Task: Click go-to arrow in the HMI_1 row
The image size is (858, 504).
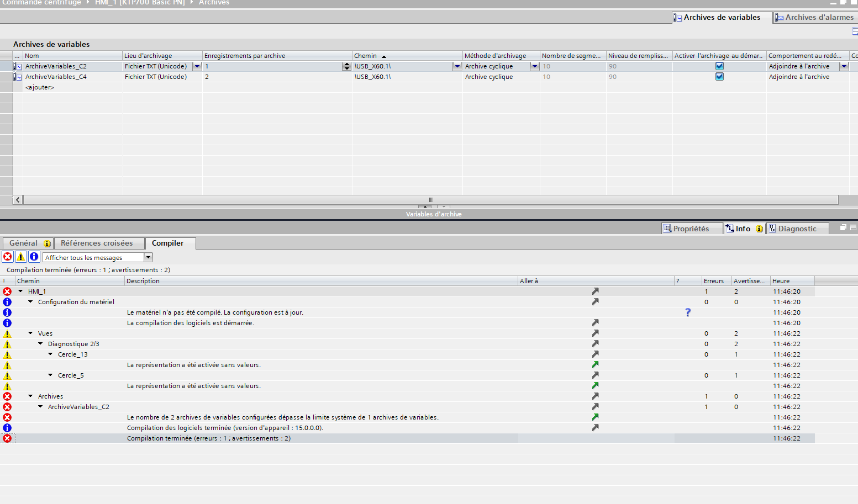Action: [595, 291]
